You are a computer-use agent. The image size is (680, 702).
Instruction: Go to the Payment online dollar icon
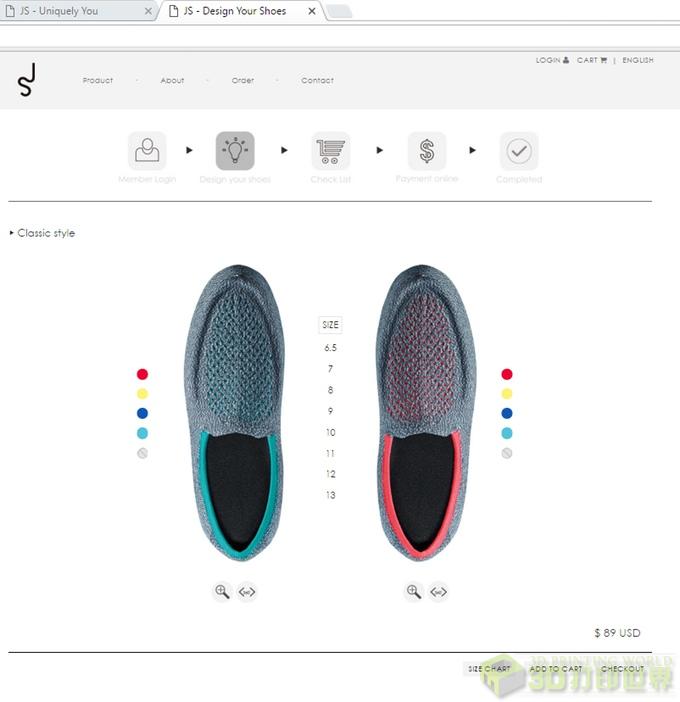[x=427, y=151]
